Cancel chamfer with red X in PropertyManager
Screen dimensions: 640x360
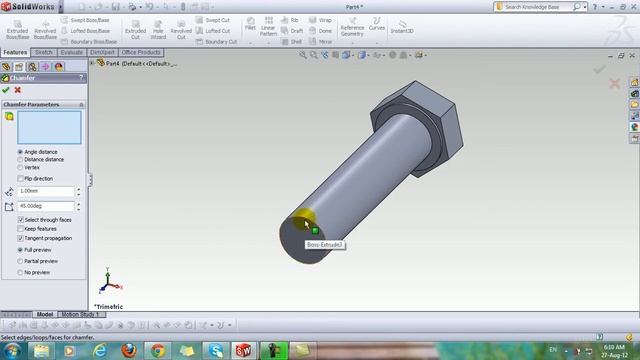tap(18, 90)
